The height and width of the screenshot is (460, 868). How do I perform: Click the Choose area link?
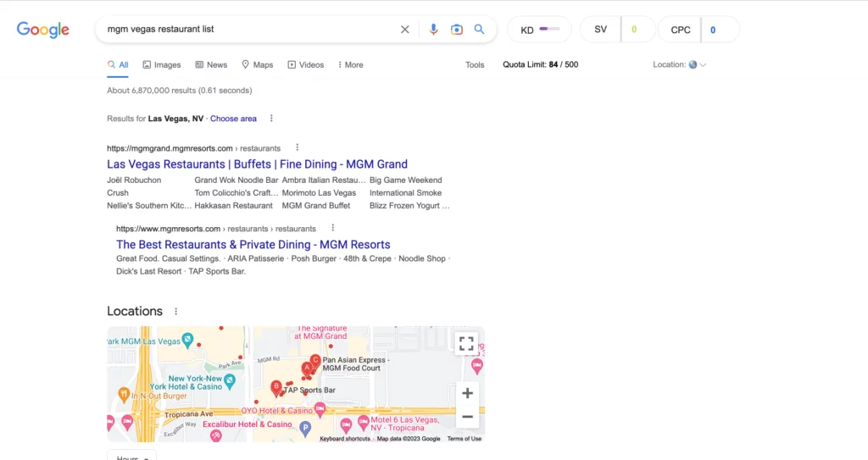point(233,119)
